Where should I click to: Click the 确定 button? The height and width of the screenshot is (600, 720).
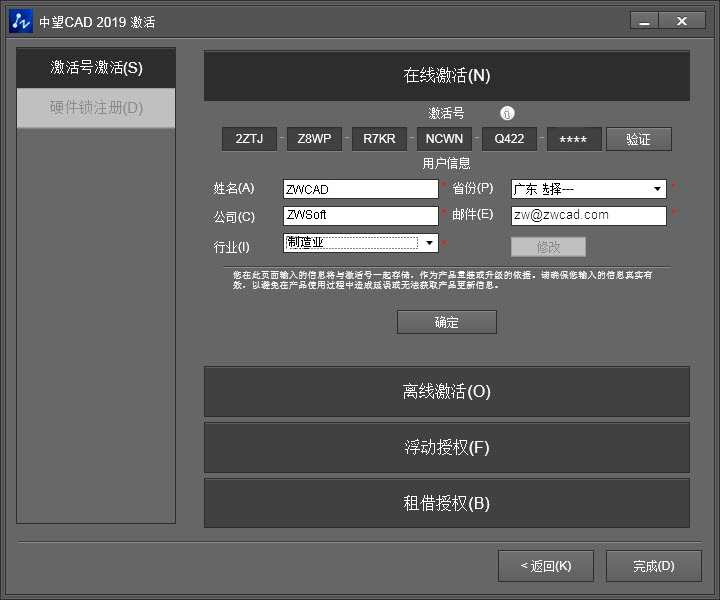(x=447, y=322)
